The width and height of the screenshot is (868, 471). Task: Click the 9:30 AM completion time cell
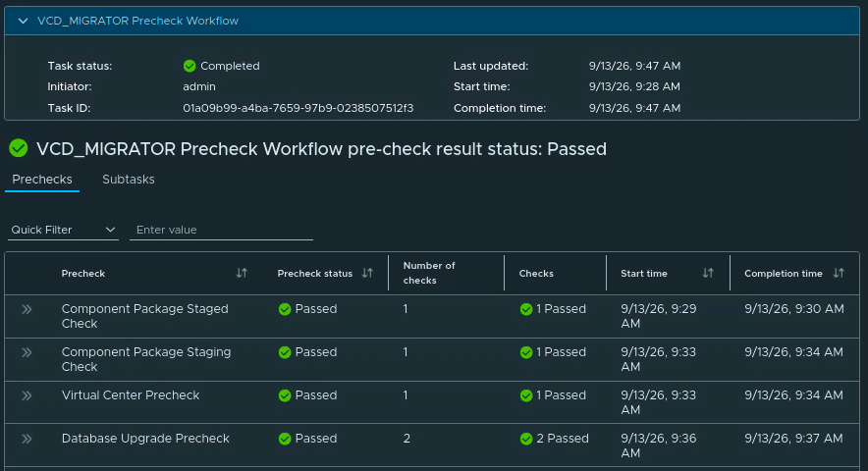coord(793,309)
